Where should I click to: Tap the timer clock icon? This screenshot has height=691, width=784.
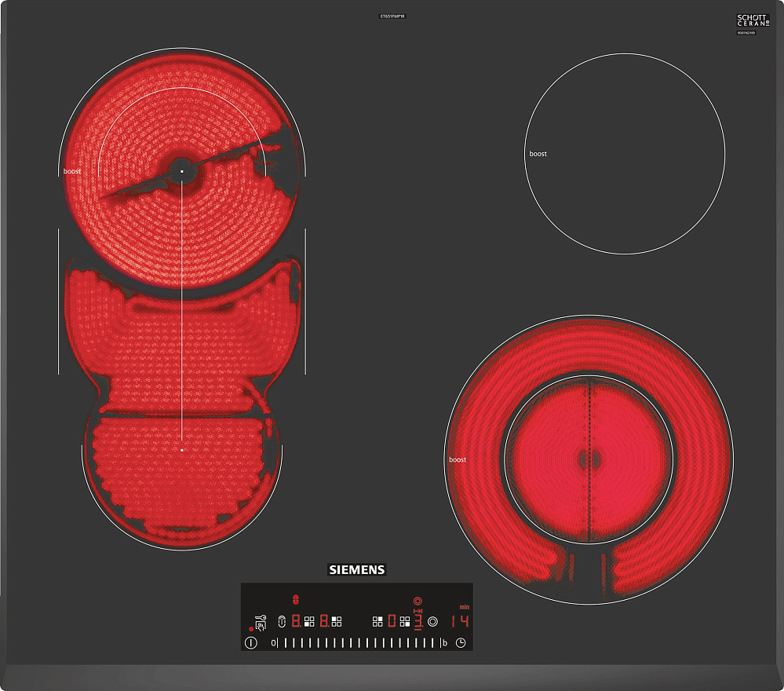[x=461, y=642]
